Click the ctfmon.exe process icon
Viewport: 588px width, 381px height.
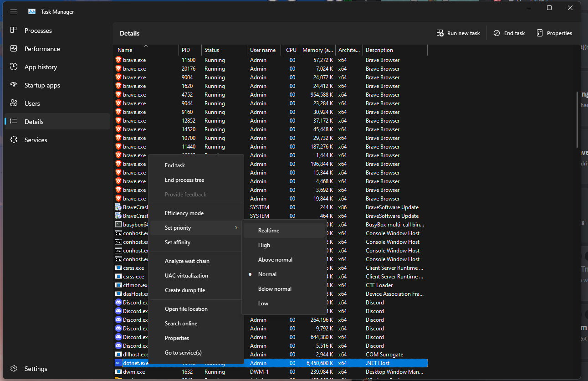click(118, 285)
